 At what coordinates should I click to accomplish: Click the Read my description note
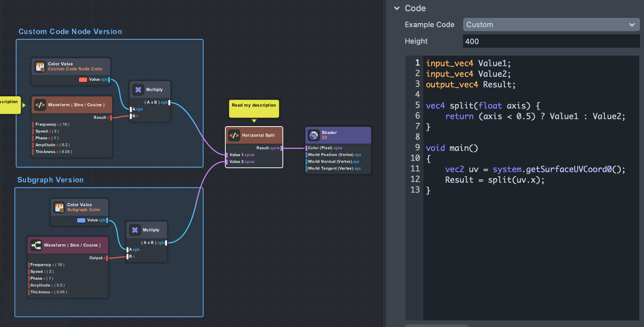tap(254, 109)
